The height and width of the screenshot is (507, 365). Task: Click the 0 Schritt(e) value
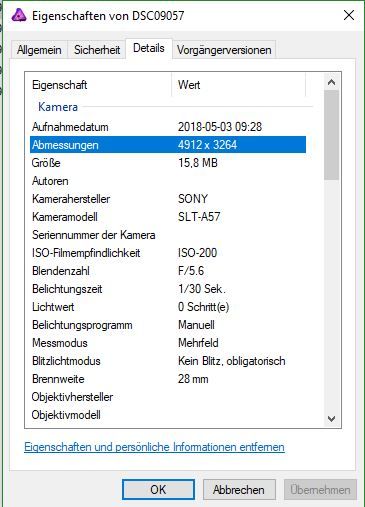pos(203,307)
